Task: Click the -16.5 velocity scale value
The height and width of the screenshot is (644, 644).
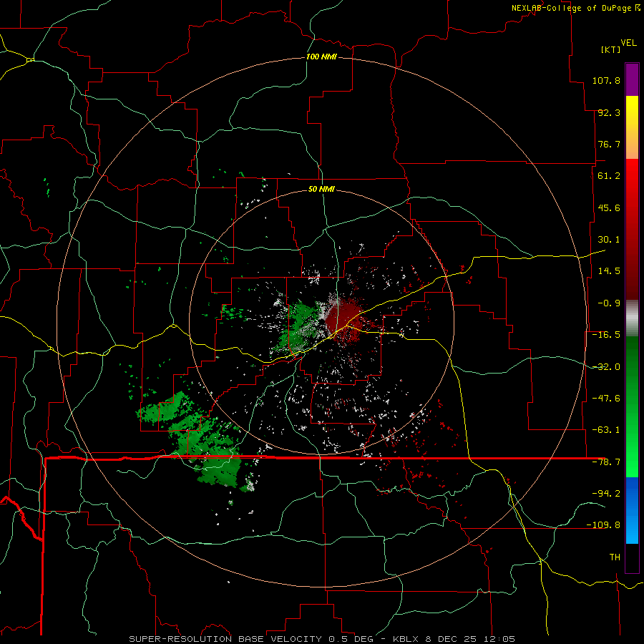Action: pos(606,335)
